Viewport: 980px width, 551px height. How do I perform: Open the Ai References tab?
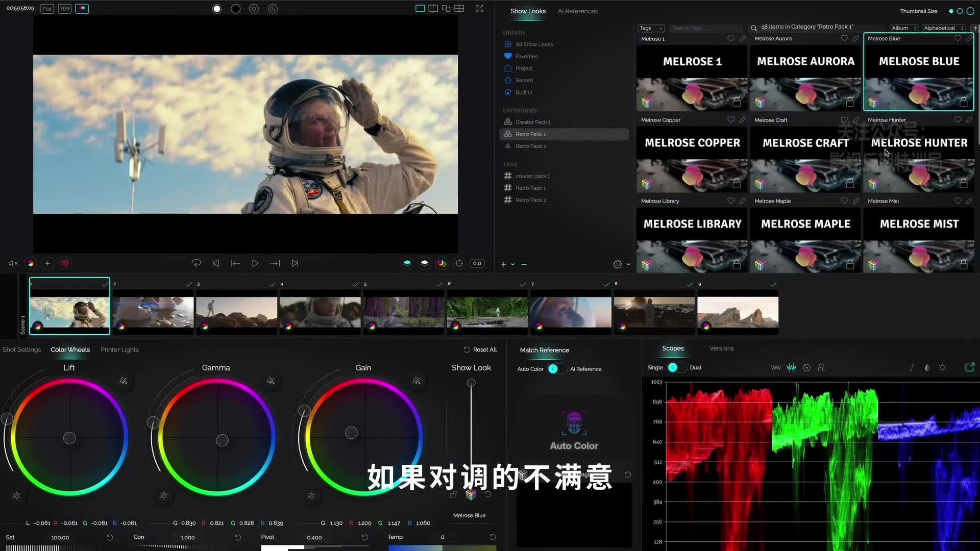[577, 11]
